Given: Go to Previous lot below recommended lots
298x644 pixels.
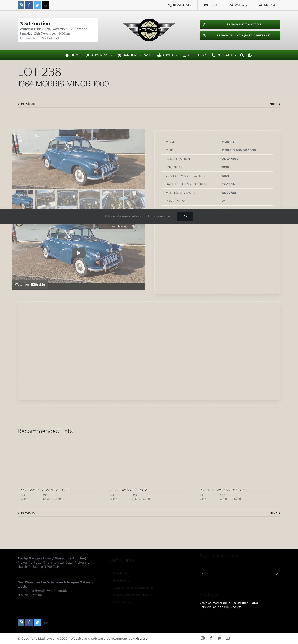Looking at the screenshot, I should 26,513.
